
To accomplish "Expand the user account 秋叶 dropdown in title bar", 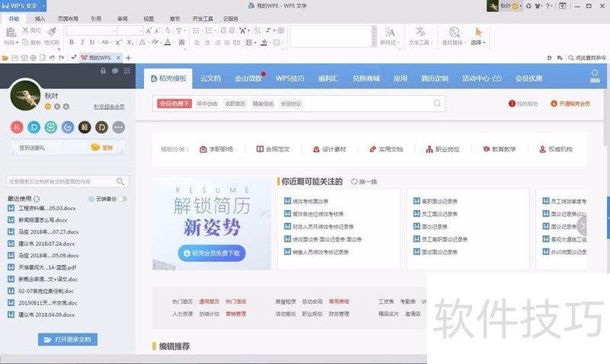I will (x=521, y=6).
